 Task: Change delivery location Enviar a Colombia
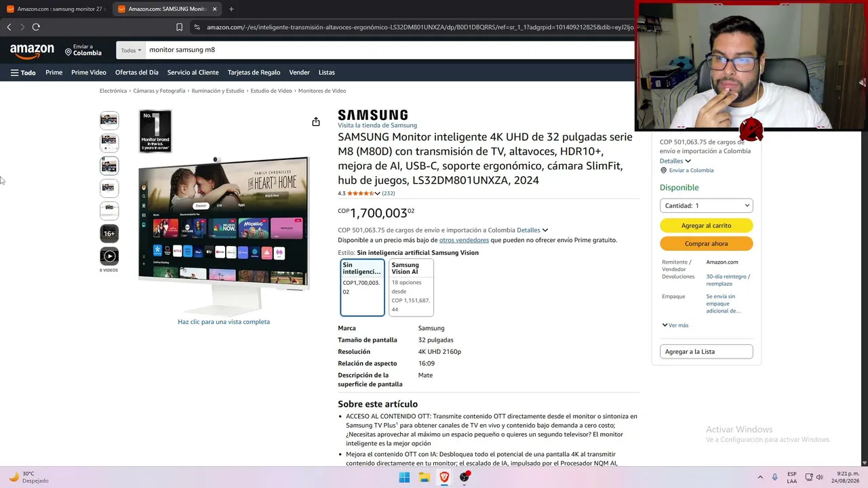83,50
